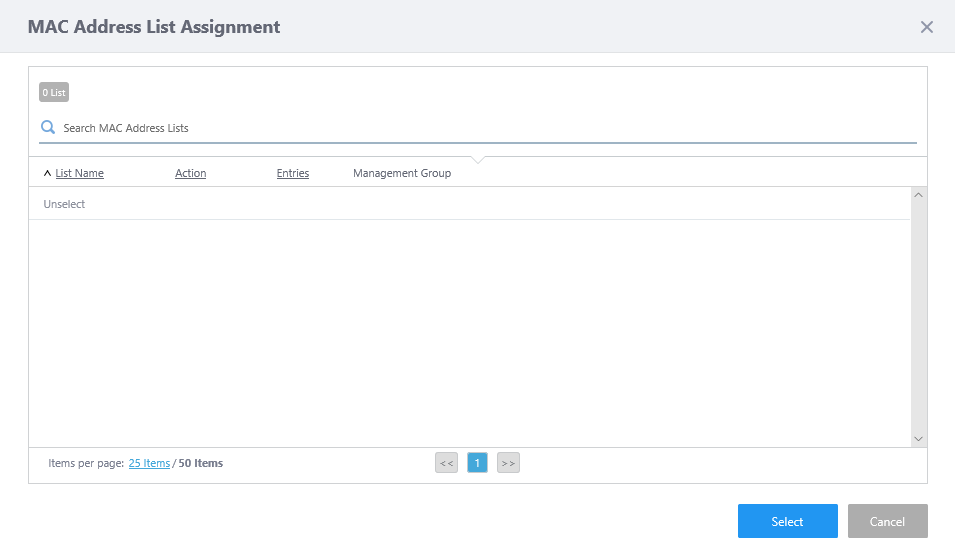955x556 pixels.
Task: Click the Management Group column header
Action: [401, 173]
